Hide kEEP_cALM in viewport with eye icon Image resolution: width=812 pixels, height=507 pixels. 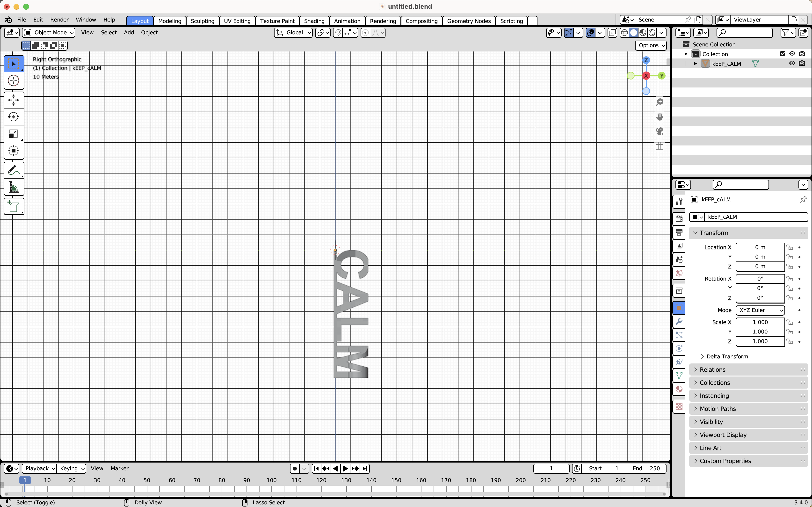(x=792, y=63)
